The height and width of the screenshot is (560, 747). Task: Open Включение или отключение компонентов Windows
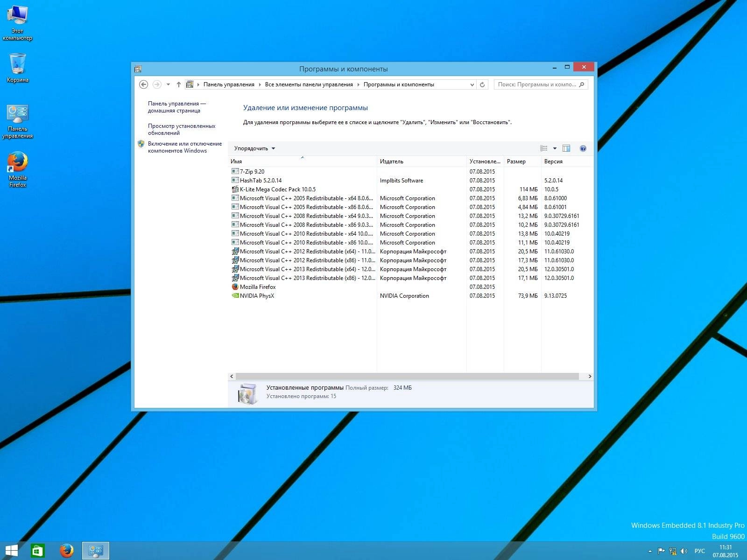(x=185, y=147)
